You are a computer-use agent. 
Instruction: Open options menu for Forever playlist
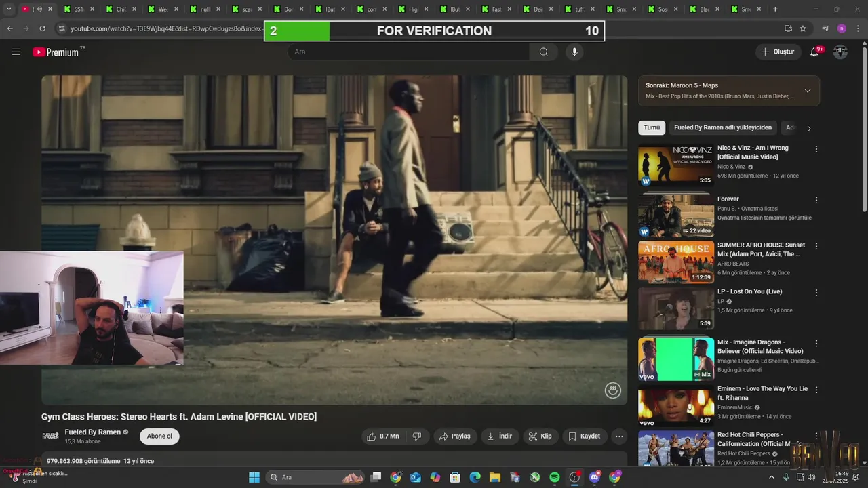(x=816, y=201)
